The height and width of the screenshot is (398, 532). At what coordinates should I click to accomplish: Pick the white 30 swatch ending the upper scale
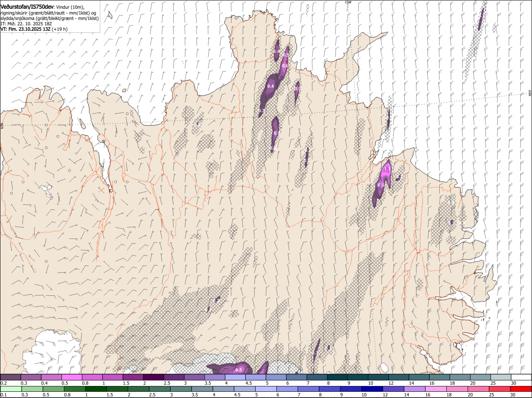(x=521, y=377)
